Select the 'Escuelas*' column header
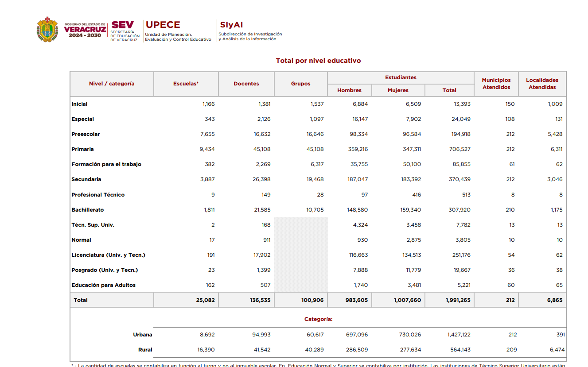Image resolution: width=588 pixels, height=367 pixels. click(186, 84)
